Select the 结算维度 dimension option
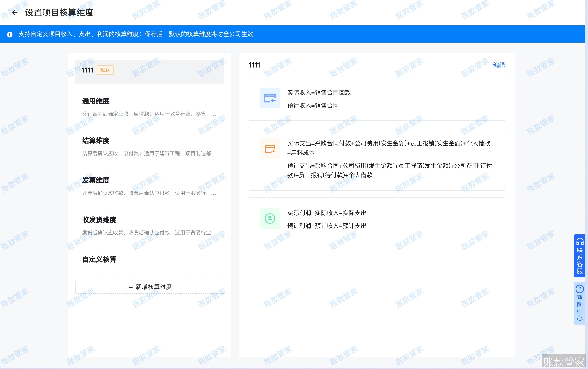The image size is (588, 369). tap(96, 141)
